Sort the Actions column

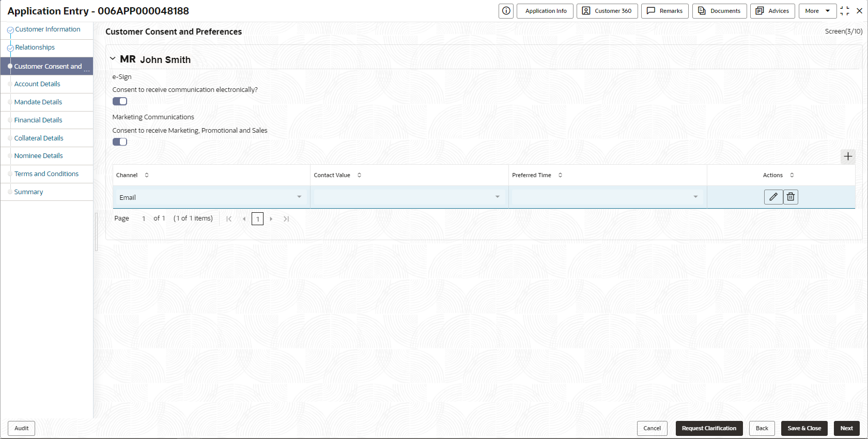pyautogui.click(x=792, y=175)
